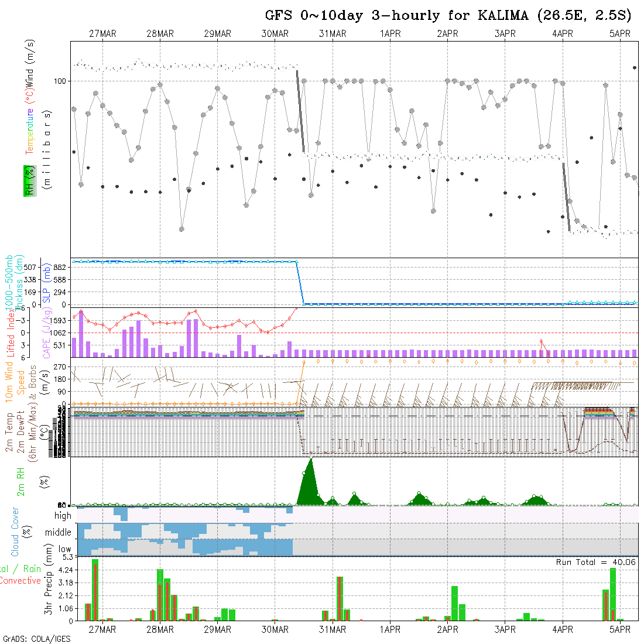Select the '2m RH' panel label

pos(20,482)
